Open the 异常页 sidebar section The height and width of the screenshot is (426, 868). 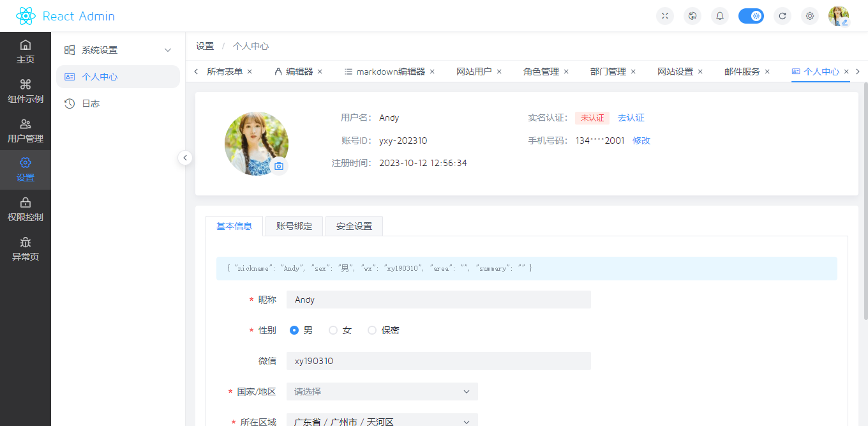[x=26, y=249]
